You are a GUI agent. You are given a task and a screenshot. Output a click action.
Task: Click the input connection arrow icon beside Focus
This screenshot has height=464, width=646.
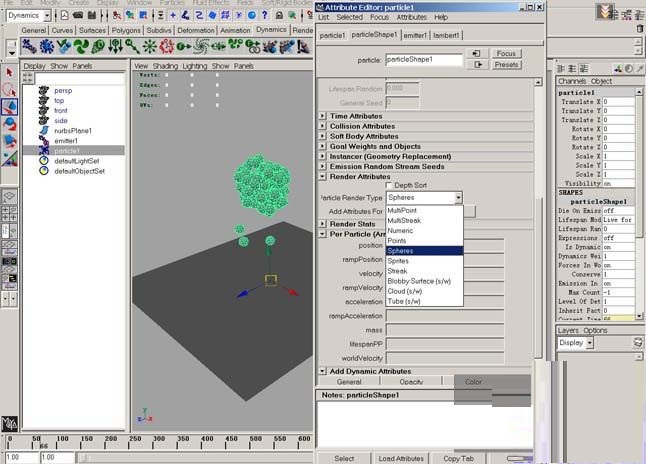477,54
